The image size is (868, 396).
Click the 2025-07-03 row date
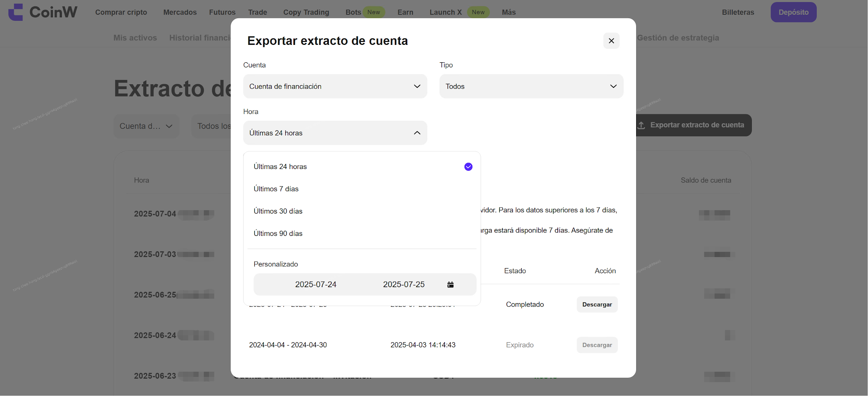tap(155, 255)
